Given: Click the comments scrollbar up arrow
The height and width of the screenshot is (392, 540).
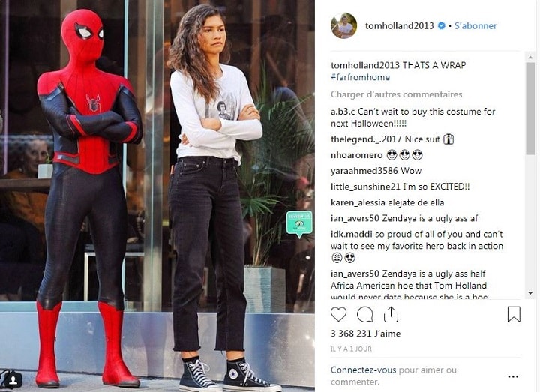Looking at the screenshot, I should (530, 57).
